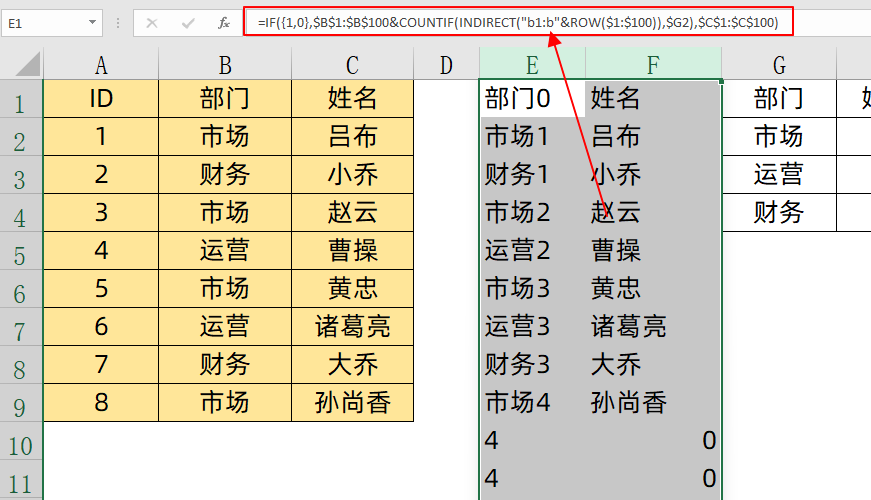Select row 4 header
The width and height of the screenshot is (871, 500).
(21, 213)
